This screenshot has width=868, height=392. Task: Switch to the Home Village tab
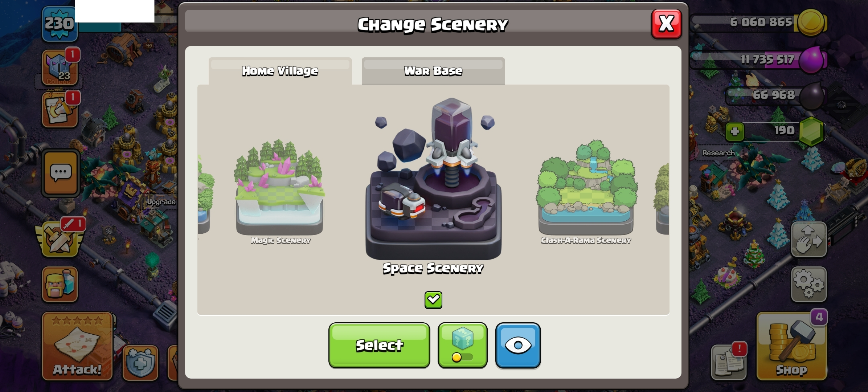pos(280,71)
